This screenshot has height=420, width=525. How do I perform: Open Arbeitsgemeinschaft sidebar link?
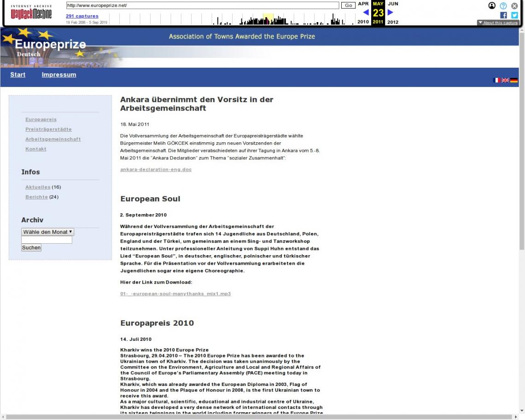(53, 139)
